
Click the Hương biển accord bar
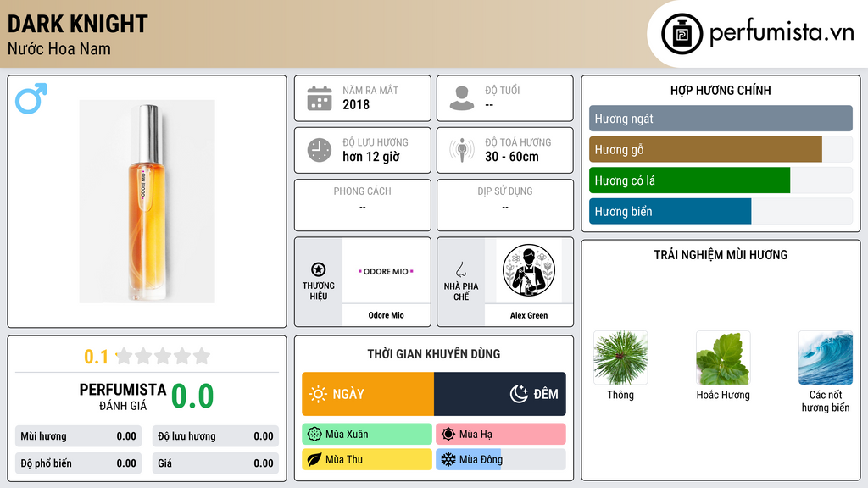click(721, 211)
